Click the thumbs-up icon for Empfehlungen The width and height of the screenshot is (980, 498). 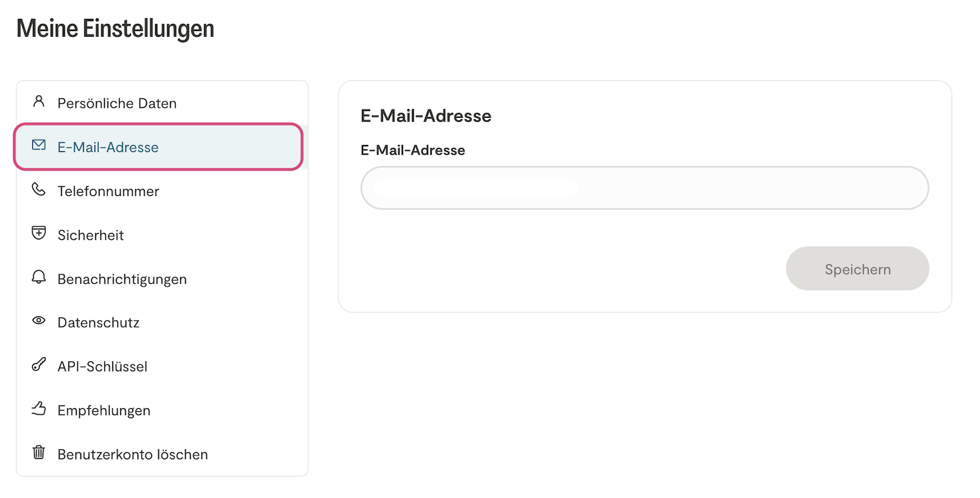pos(39,409)
